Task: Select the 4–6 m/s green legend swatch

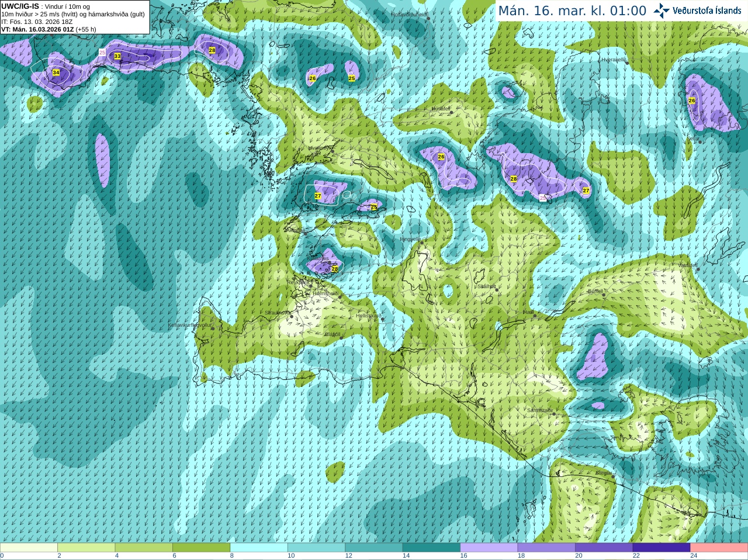Action: [x=144, y=548]
